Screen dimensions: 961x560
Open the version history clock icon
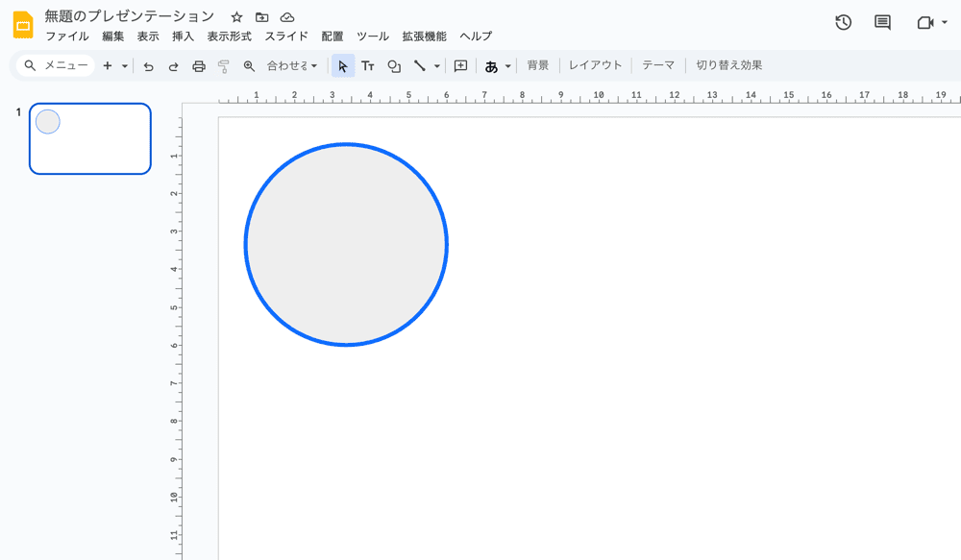pos(844,23)
